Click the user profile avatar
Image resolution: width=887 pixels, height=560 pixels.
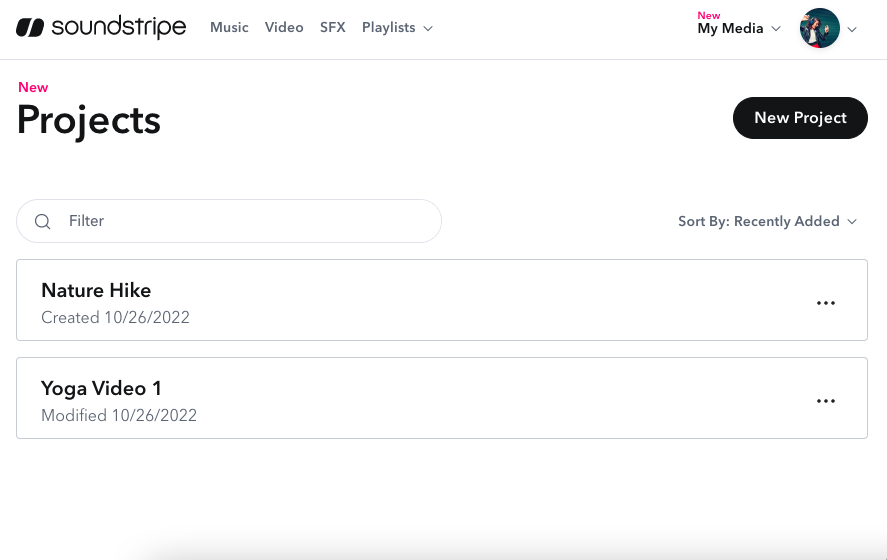point(819,29)
